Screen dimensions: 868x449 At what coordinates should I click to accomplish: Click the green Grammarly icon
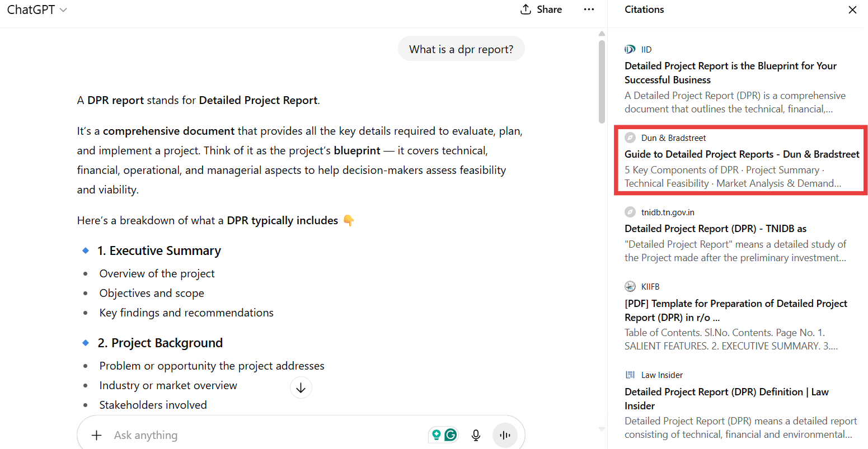[451, 435]
